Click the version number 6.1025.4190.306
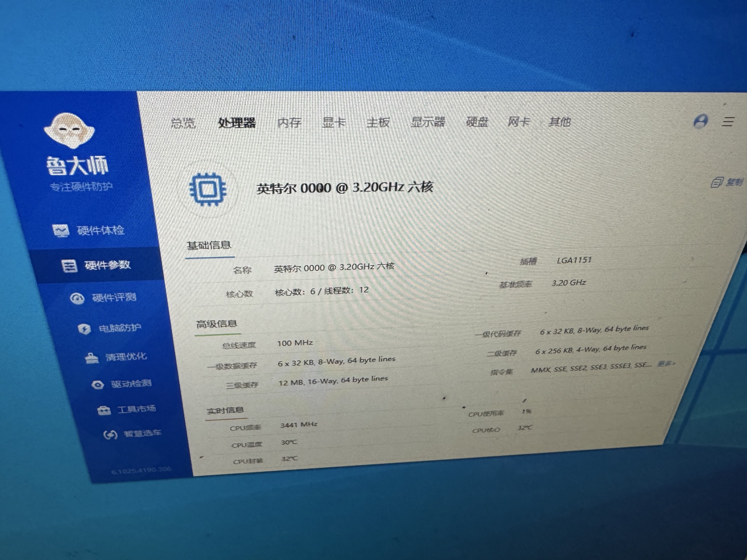The height and width of the screenshot is (560, 747). [x=141, y=470]
